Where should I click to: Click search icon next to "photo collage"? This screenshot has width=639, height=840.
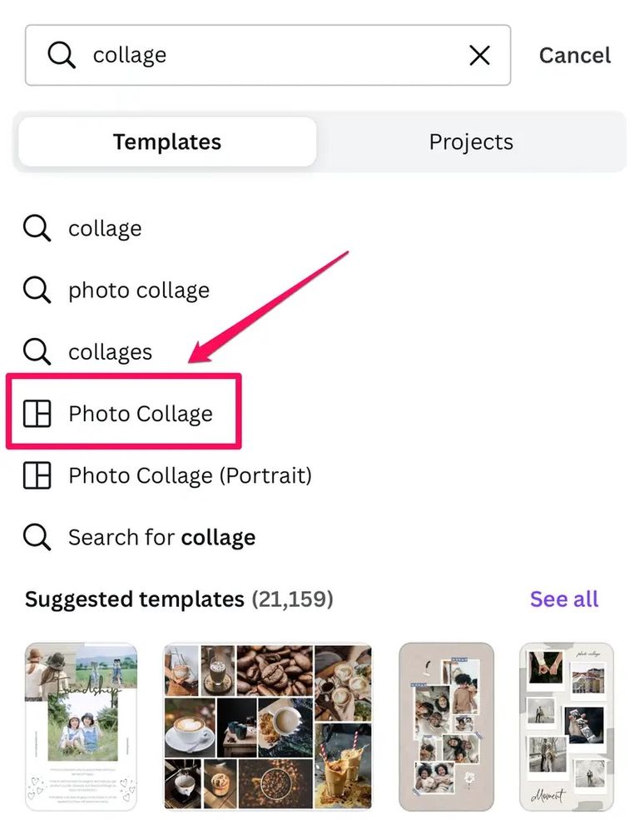tap(37, 290)
